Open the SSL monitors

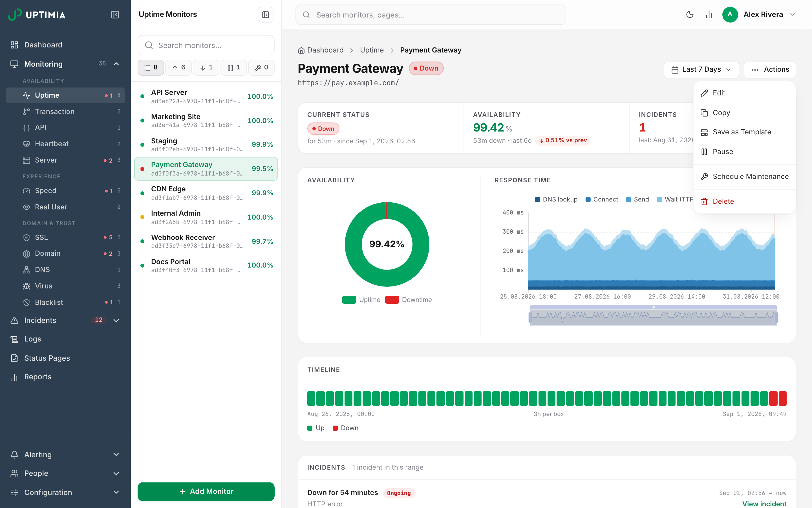65,238
